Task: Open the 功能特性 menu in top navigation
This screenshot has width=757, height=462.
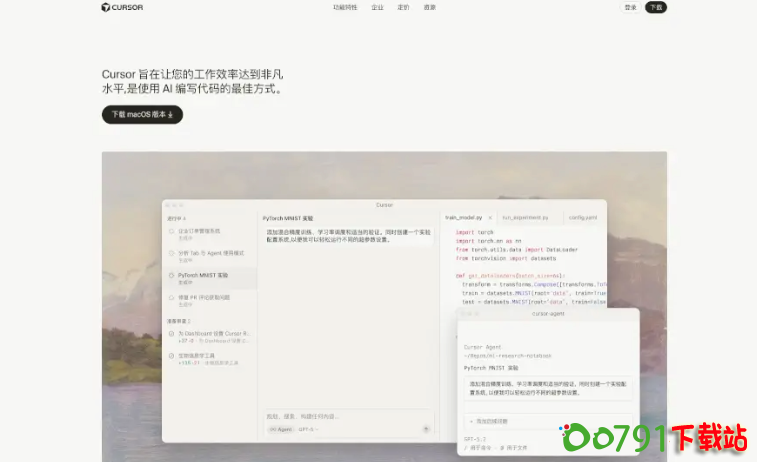Action: coord(345,7)
